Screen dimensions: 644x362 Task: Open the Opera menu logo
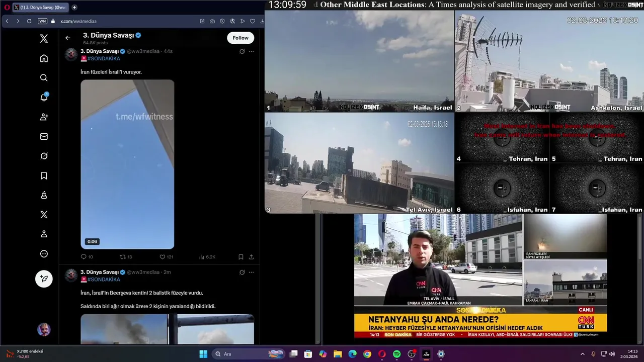tap(7, 7)
